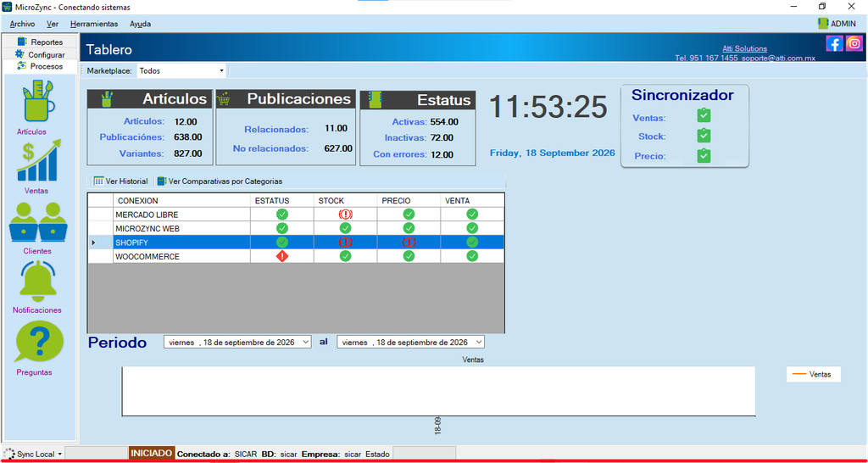Click the STOCK column header
868x463 pixels.
click(346, 200)
